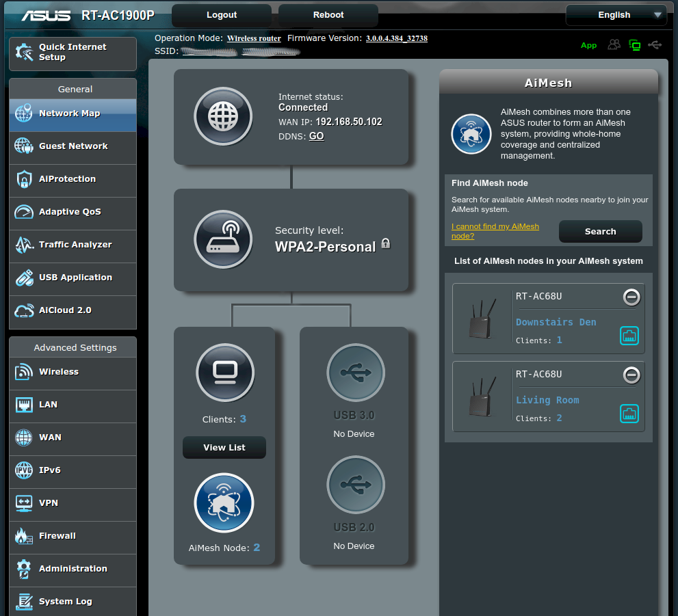This screenshot has height=616, width=678.
Task: Open the English language dropdown
Action: pos(616,15)
